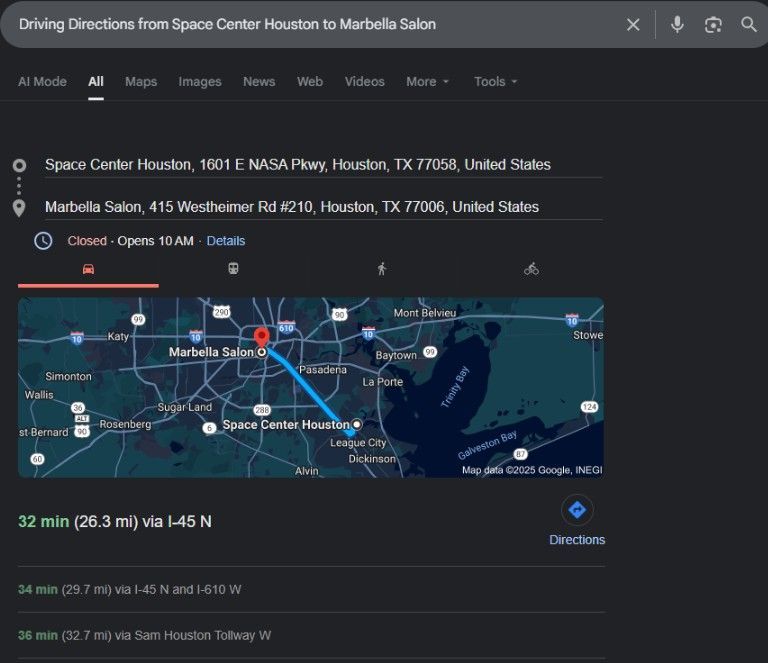
Task: Click 'Closed' hours status text
Action: pyautogui.click(x=87, y=241)
